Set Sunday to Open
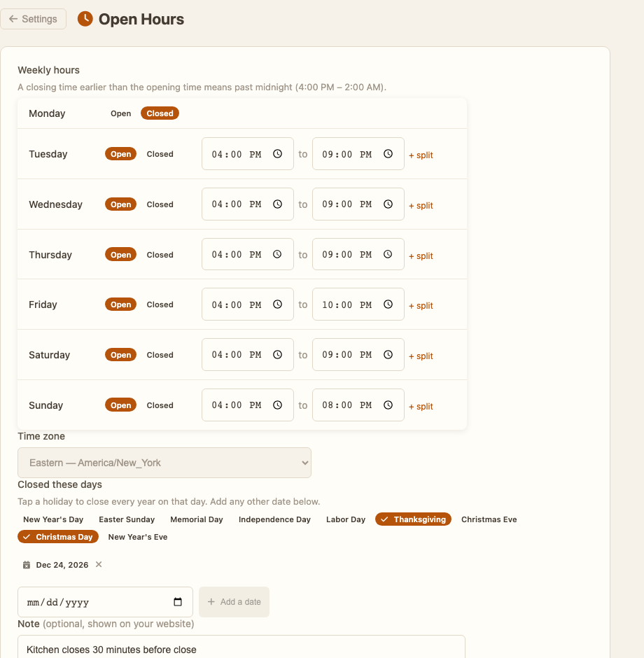The height and width of the screenshot is (658, 644). click(x=121, y=405)
